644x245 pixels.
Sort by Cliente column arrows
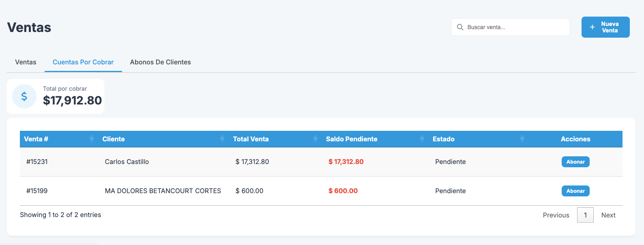coord(222,139)
